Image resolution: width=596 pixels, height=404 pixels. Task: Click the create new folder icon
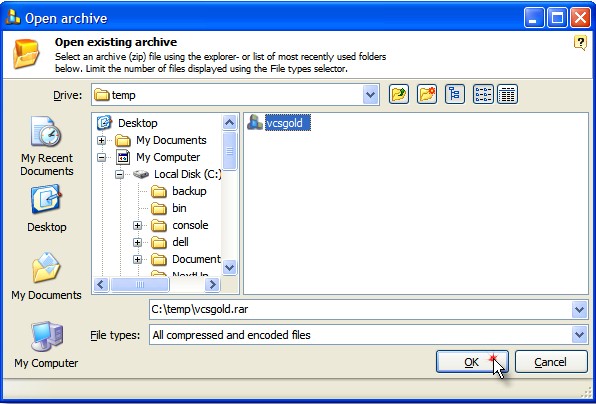[426, 94]
